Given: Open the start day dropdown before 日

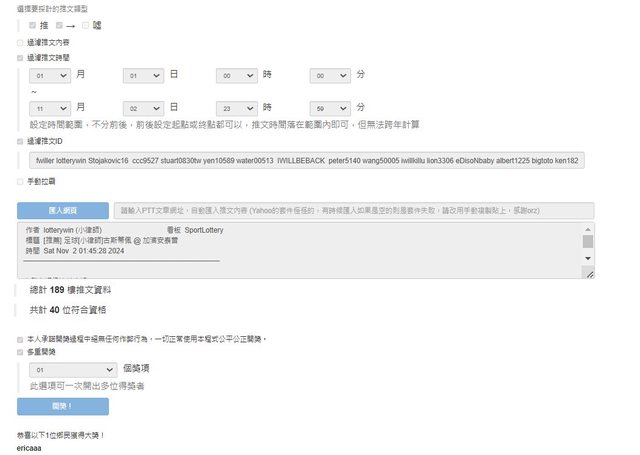Looking at the screenshot, I should coord(143,75).
